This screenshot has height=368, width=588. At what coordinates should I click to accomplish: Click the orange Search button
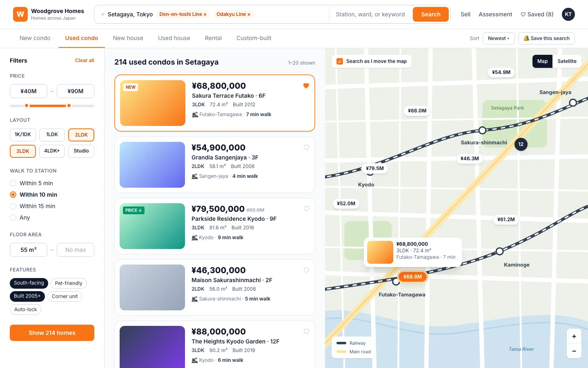[431, 14]
